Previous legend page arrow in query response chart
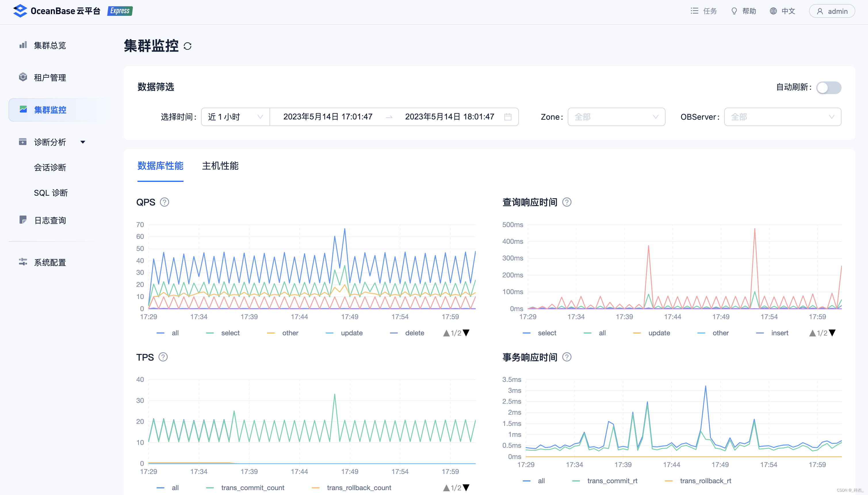 pos(812,333)
